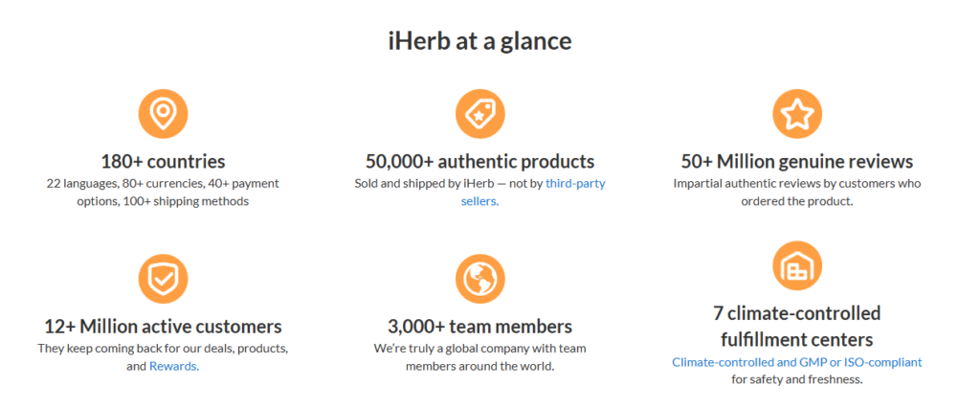Click the global company description text

point(479,356)
